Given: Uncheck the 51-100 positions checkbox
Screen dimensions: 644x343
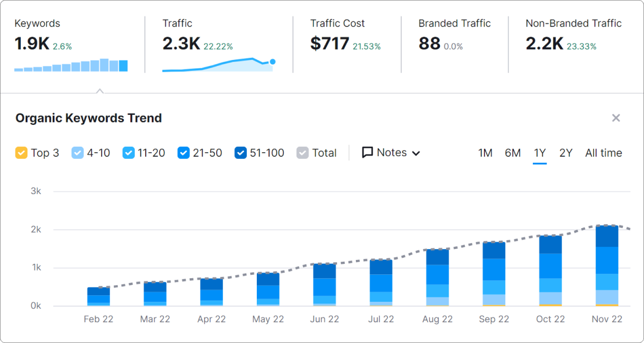Looking at the screenshot, I should click(240, 153).
